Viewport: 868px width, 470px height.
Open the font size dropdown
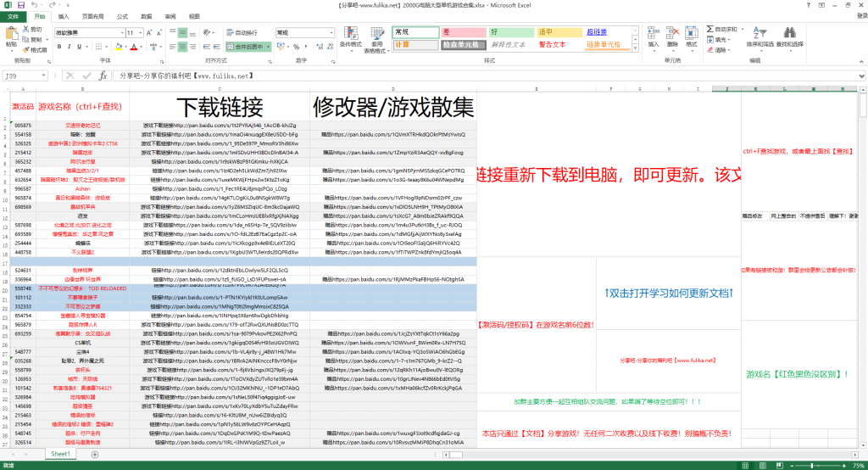coord(141,33)
